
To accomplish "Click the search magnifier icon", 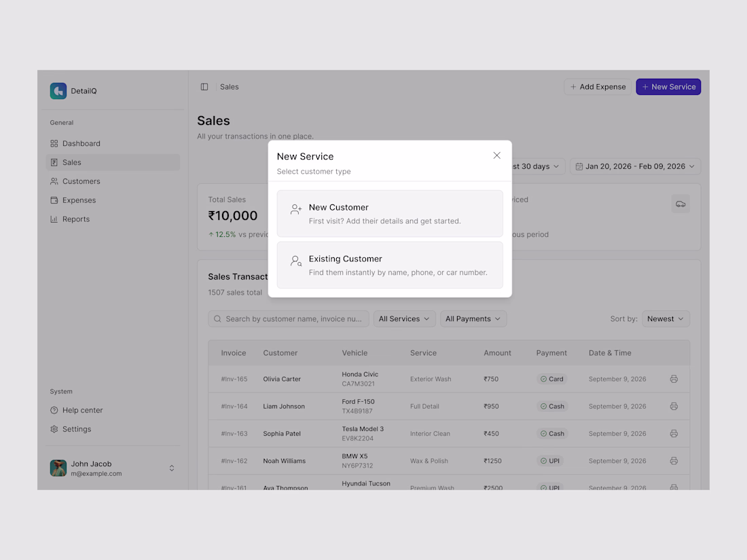I will (x=217, y=319).
